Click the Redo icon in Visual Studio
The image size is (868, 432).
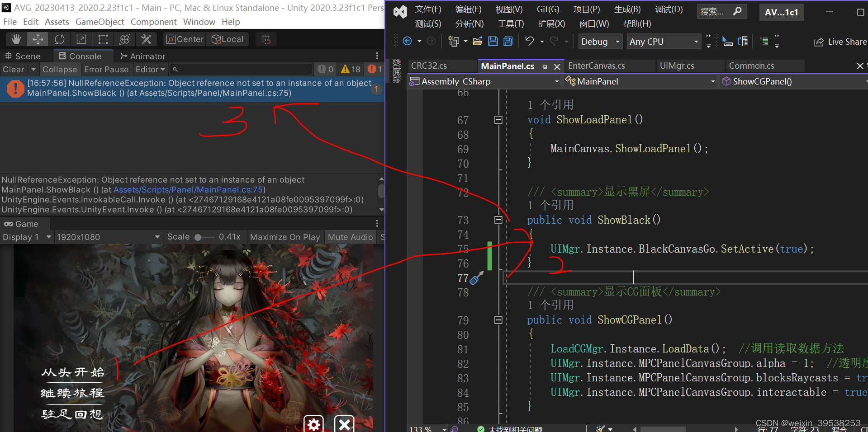(x=554, y=41)
